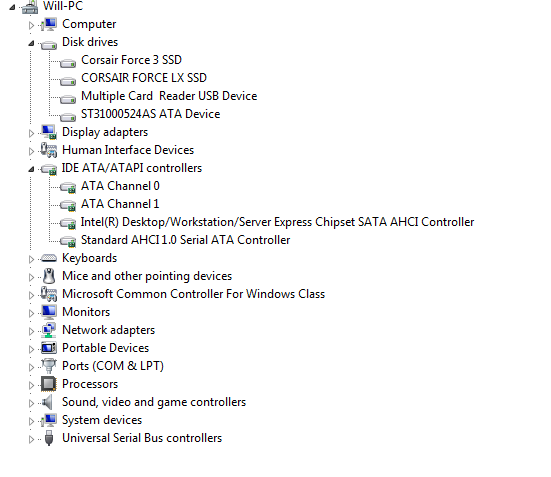Click the Mice and other pointing devices icon
Image resolution: width=551 pixels, height=477 pixels.
[x=49, y=276]
